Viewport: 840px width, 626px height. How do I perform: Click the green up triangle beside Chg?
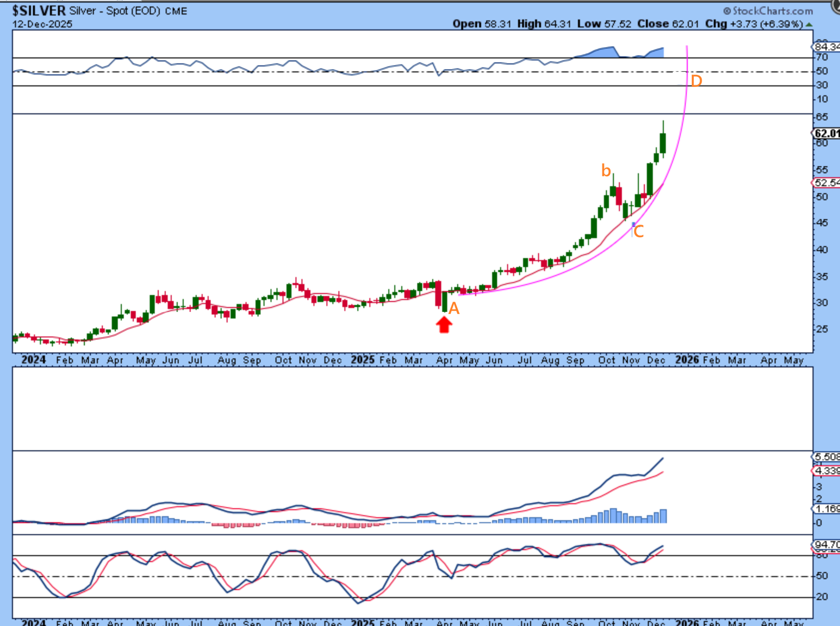(809, 24)
